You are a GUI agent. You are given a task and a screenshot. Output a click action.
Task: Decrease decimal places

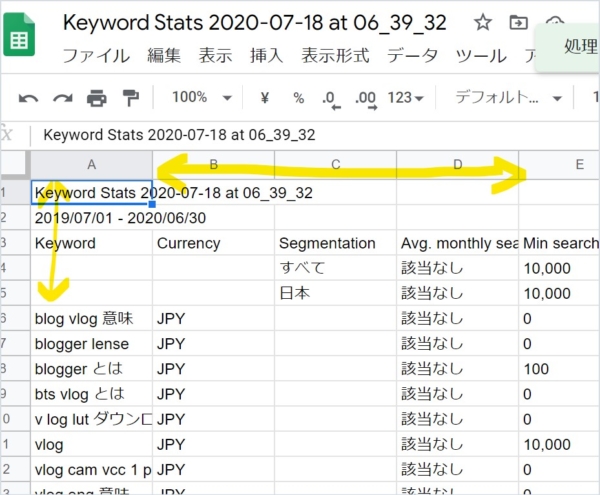tap(331, 99)
